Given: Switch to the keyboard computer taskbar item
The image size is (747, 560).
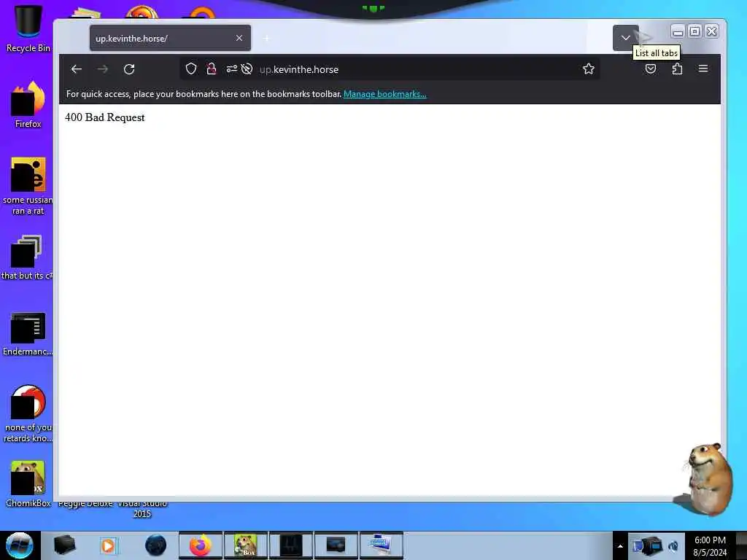Looking at the screenshot, I should pyautogui.click(x=381, y=545).
